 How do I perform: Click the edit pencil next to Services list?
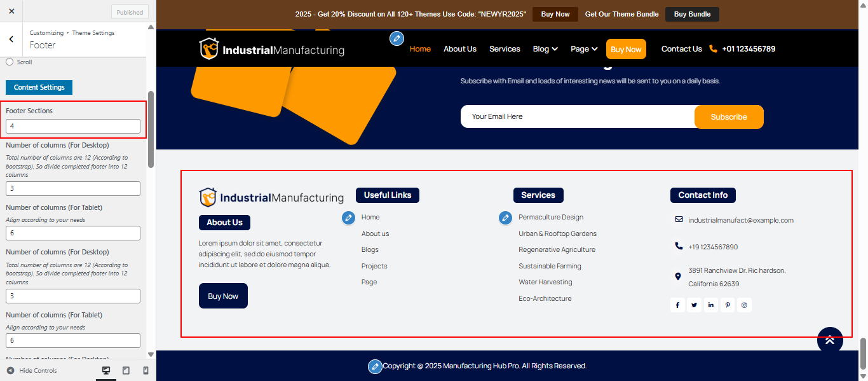[x=505, y=218]
